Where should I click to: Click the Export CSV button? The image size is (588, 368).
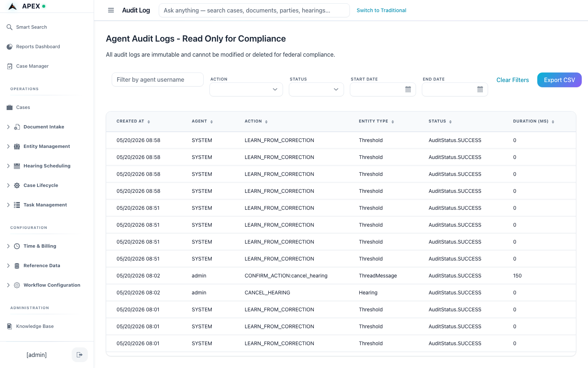pyautogui.click(x=559, y=80)
